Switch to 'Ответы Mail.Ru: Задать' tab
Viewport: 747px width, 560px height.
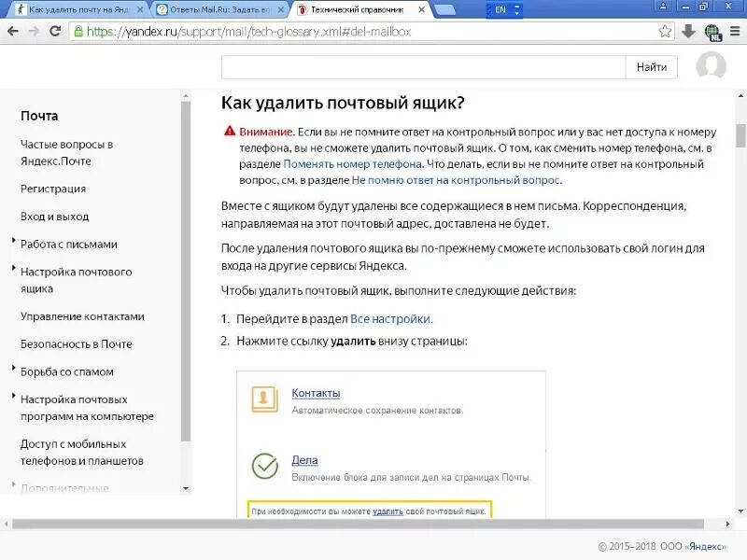click(220, 9)
